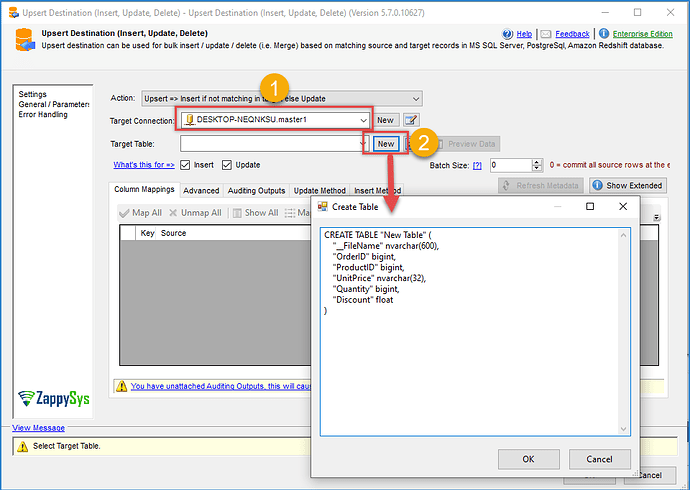
Task: Increase Batch Size with up spinner arrow
Action: pyautogui.click(x=536, y=162)
